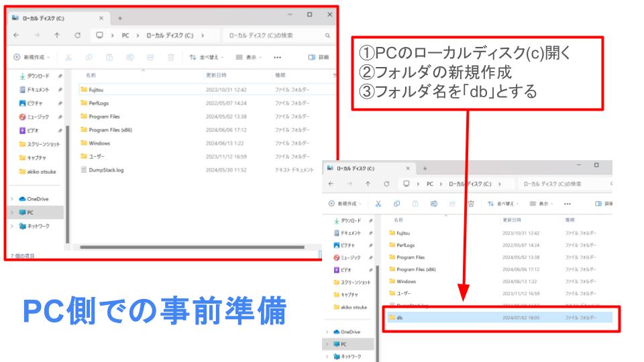Open 表示 view dropdown in front window
This screenshot has height=362, width=644.
541,204
